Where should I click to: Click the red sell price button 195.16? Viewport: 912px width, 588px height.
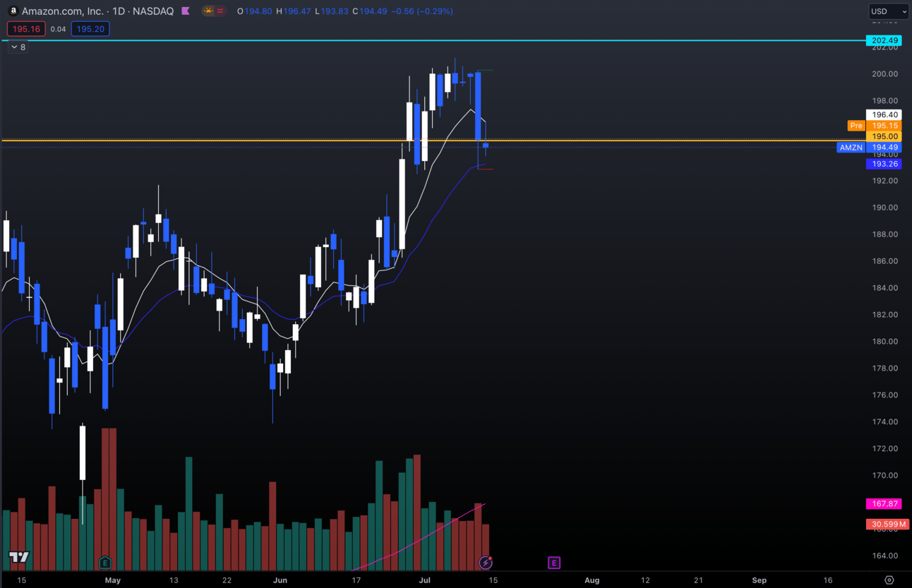[26, 29]
